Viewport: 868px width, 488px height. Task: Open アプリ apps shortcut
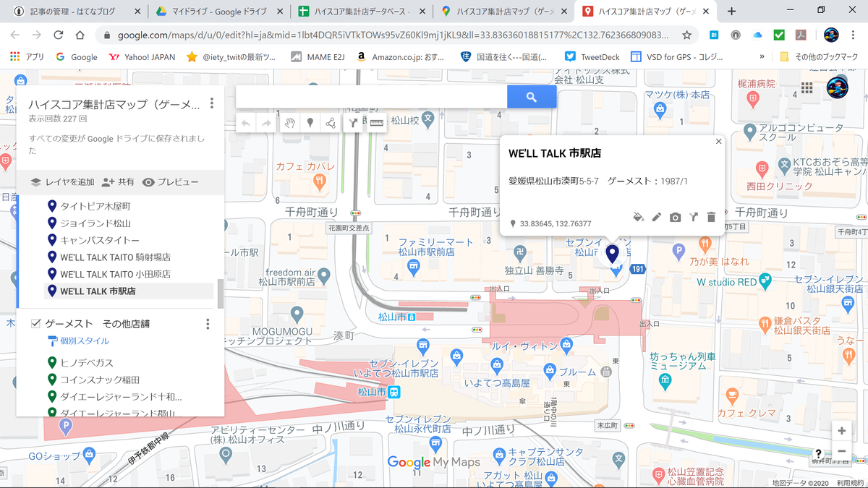(27, 57)
